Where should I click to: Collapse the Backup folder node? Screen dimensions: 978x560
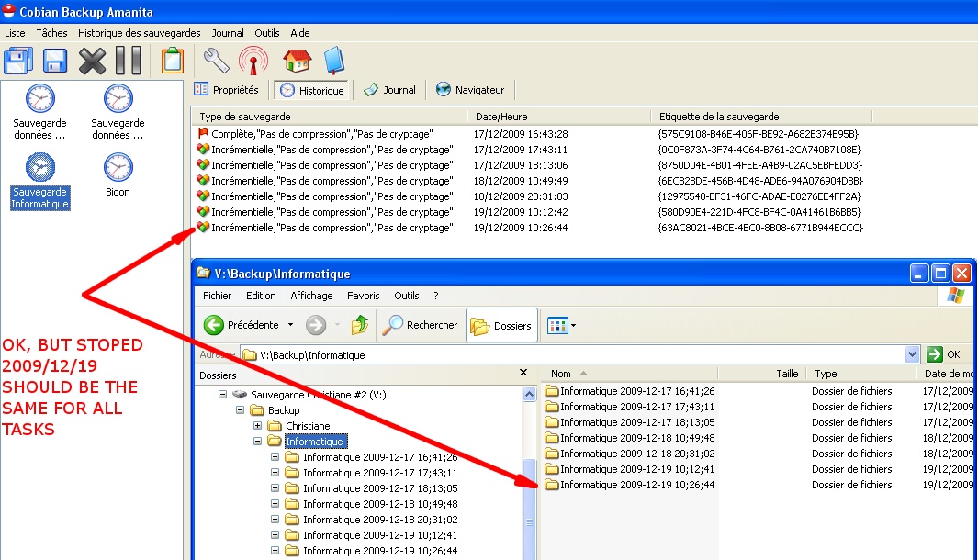tap(240, 409)
